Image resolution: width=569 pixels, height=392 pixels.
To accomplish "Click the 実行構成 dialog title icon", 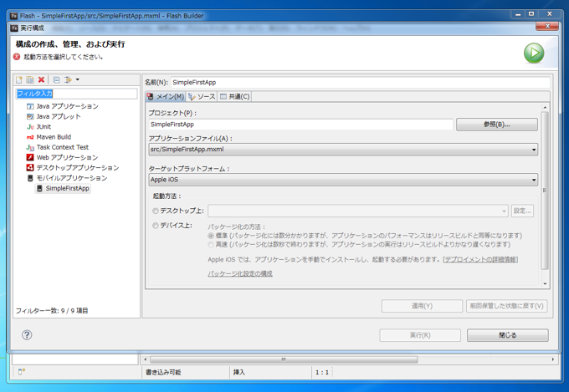I will pos(14,28).
